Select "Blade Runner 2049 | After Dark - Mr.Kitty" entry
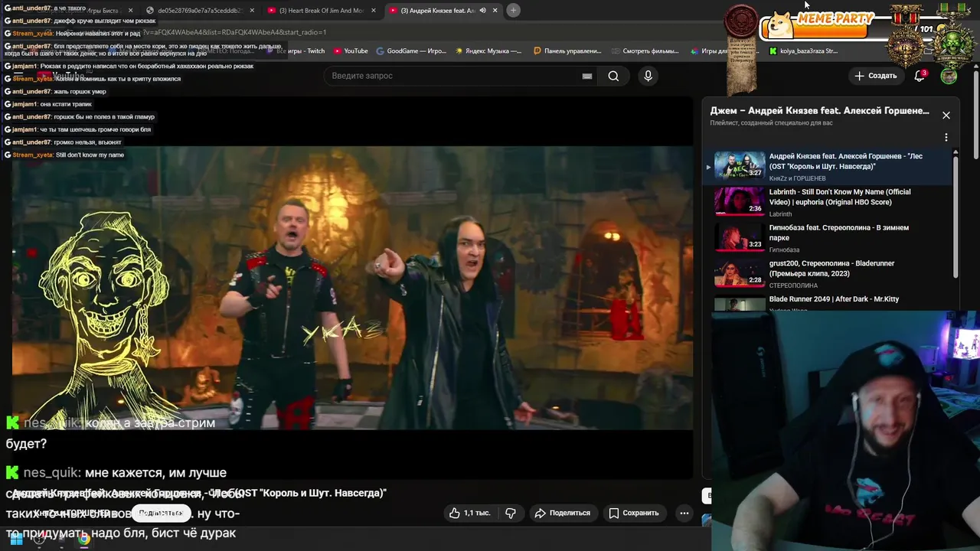The height and width of the screenshot is (551, 980). tap(834, 299)
